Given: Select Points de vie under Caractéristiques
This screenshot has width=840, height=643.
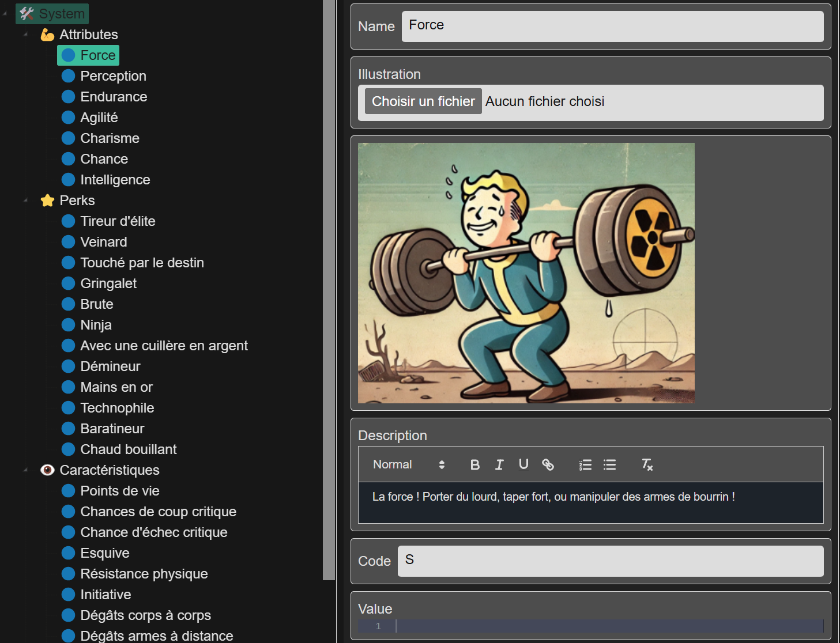Looking at the screenshot, I should [x=119, y=490].
